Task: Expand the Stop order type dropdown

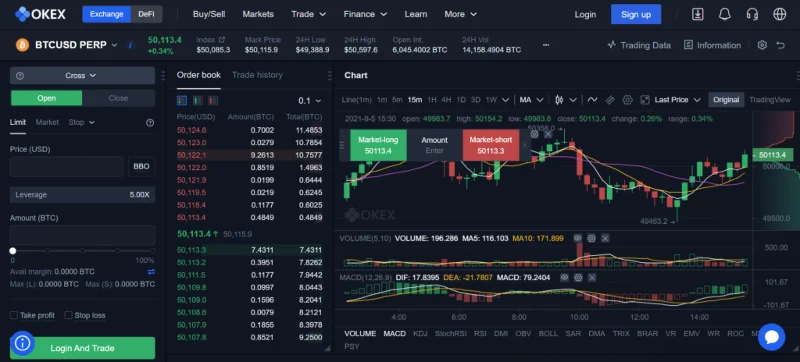Action: point(82,122)
